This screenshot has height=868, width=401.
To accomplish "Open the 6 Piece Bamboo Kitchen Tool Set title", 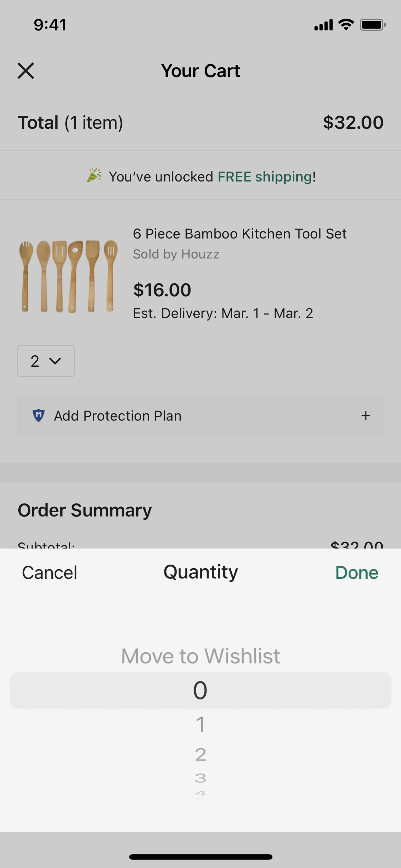I will pos(240,233).
